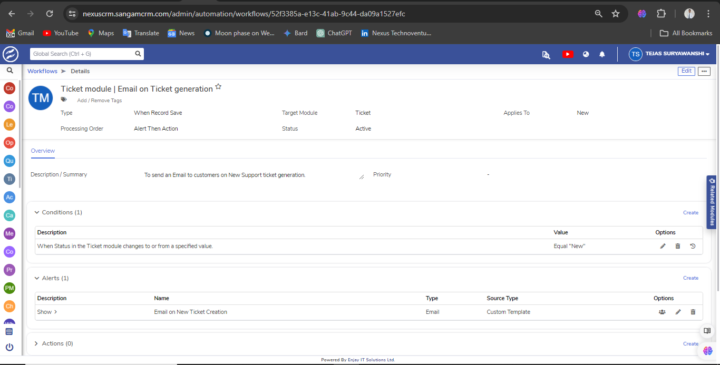The height and width of the screenshot is (365, 720).
Task: Open the PM module in sidebar
Action: [9, 288]
